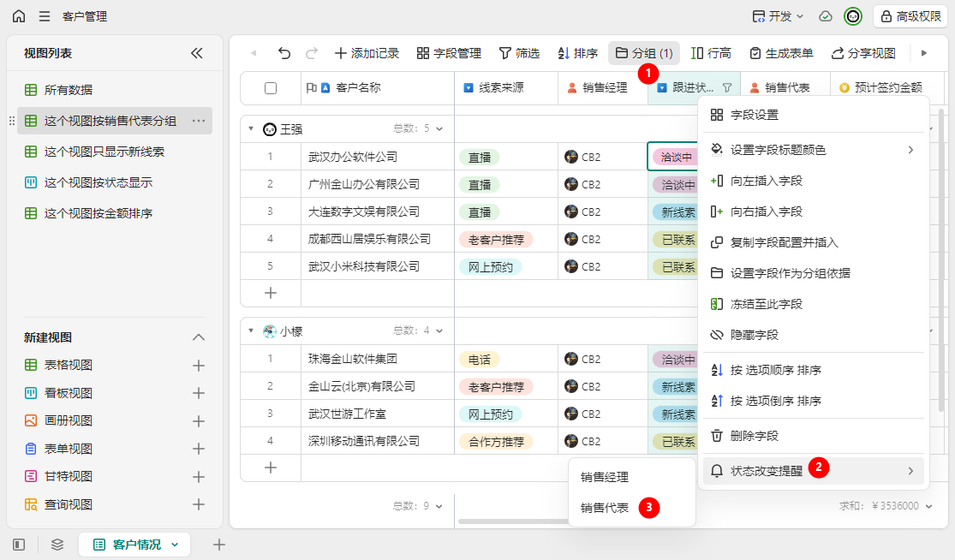This screenshot has height=560, width=955.
Task: Choose 设置字段作为分组依据
Action: click(x=814, y=273)
